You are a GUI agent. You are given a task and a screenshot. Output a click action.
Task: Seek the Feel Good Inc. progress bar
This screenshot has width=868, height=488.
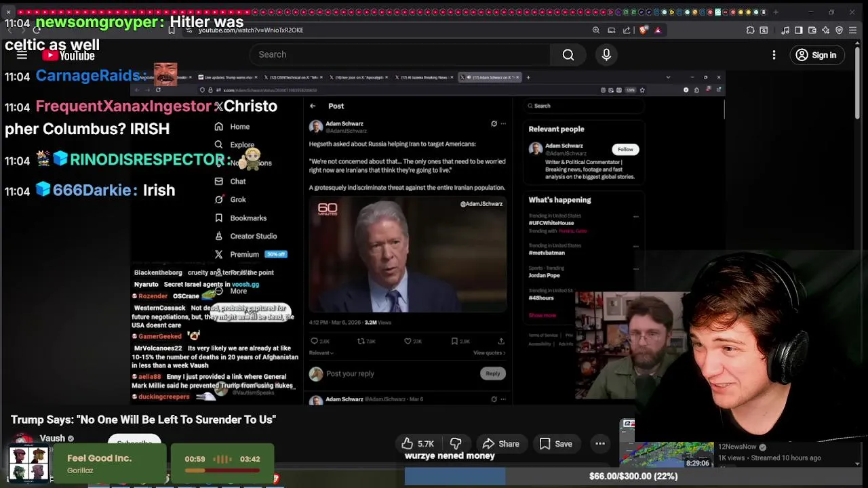pyautogui.click(x=222, y=470)
